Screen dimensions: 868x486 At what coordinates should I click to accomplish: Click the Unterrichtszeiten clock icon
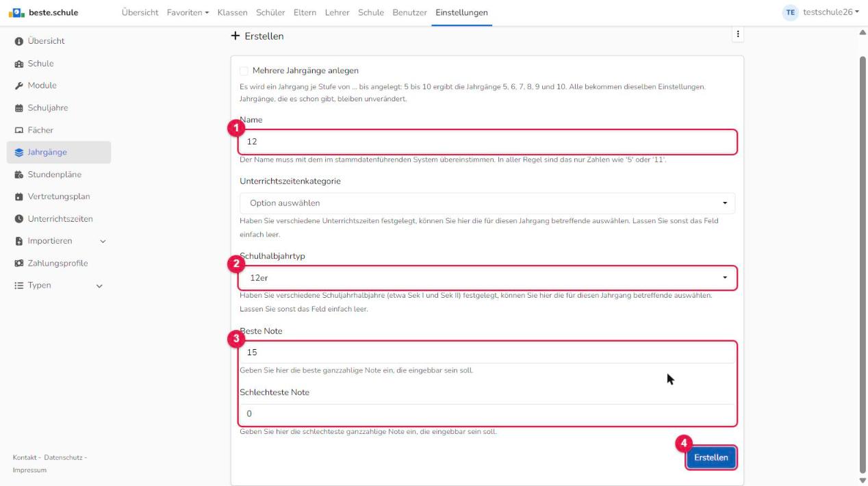coord(18,219)
